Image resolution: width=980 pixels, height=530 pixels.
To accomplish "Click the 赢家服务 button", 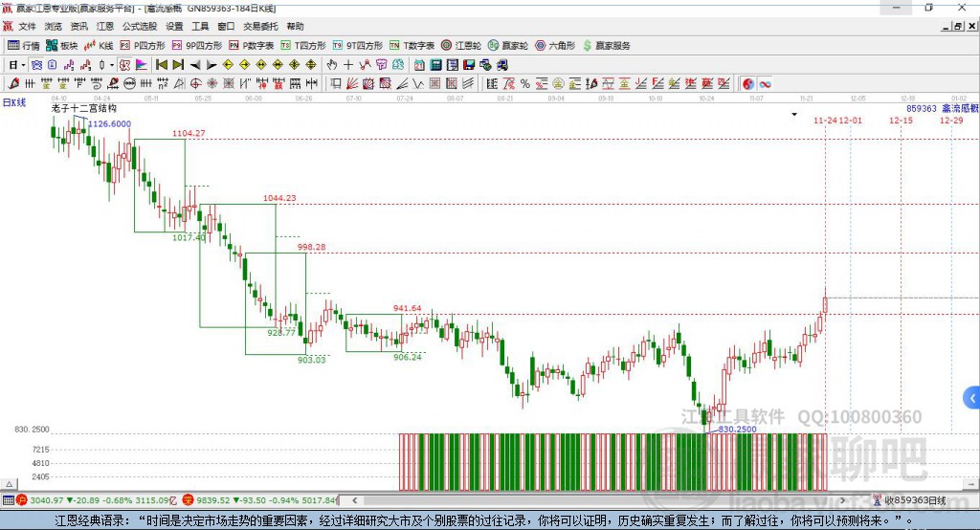I will (x=606, y=45).
